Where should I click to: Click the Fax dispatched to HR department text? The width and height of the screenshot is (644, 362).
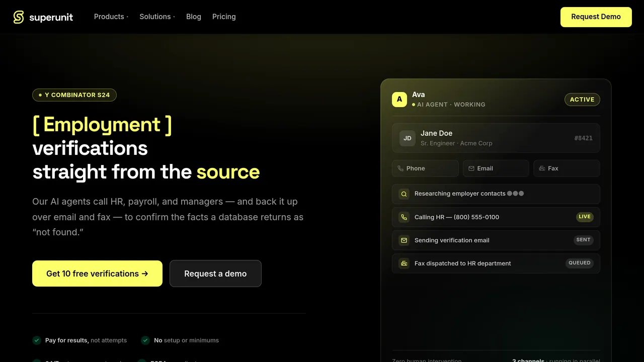click(x=463, y=263)
